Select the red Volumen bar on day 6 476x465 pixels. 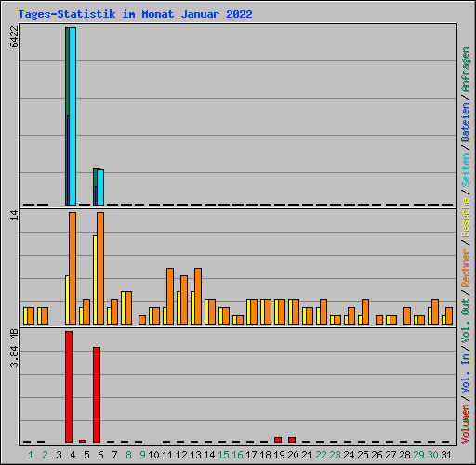(97, 394)
